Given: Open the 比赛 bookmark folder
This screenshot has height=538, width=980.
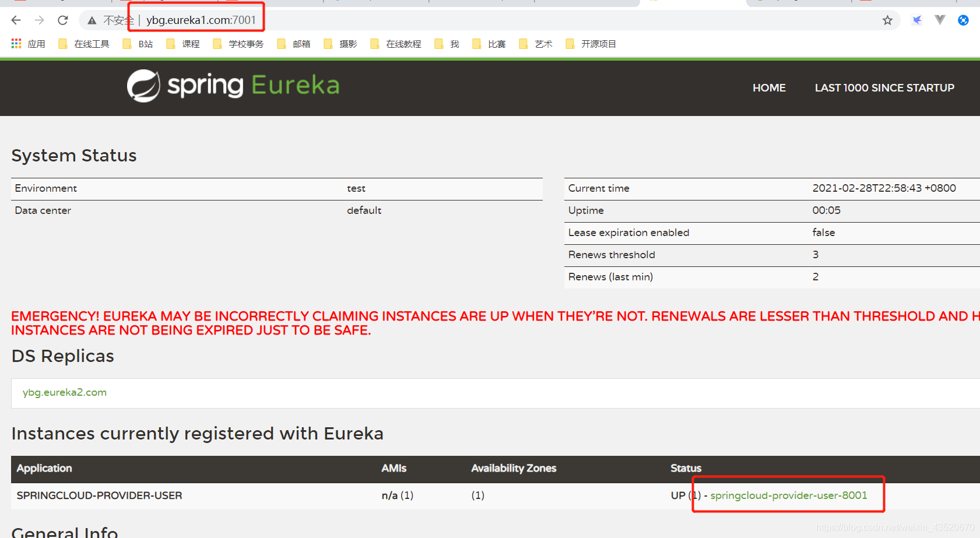Looking at the screenshot, I should tap(489, 44).
